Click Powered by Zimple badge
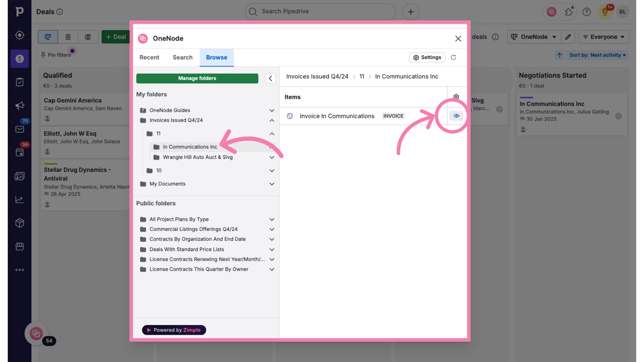 point(174,330)
